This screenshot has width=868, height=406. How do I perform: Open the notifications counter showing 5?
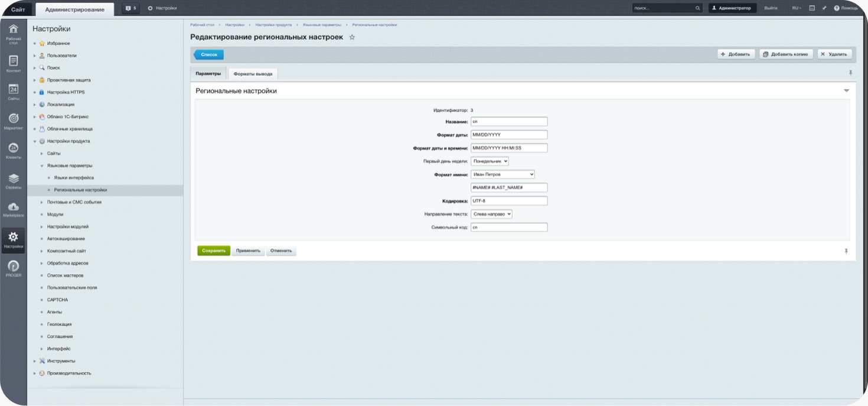pos(131,8)
